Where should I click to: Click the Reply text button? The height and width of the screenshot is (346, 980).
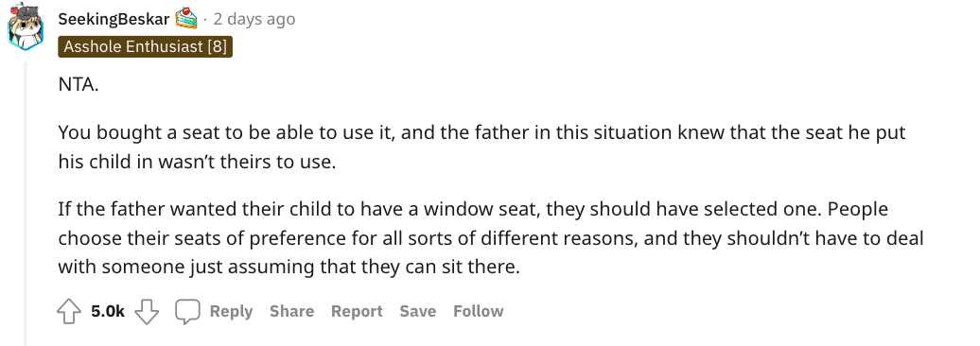(231, 311)
